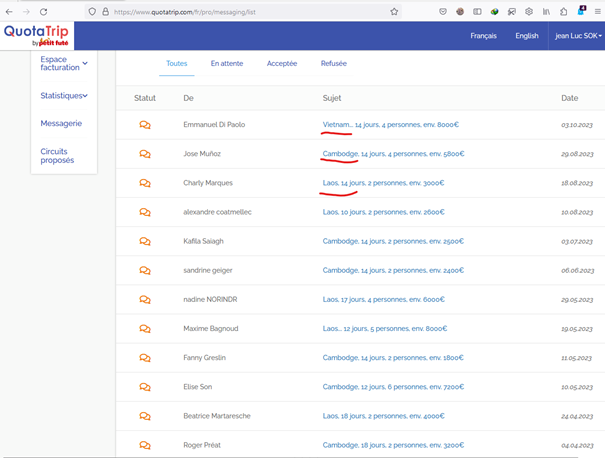
Task: Click message icon in Roger Préat row
Action: point(145,444)
